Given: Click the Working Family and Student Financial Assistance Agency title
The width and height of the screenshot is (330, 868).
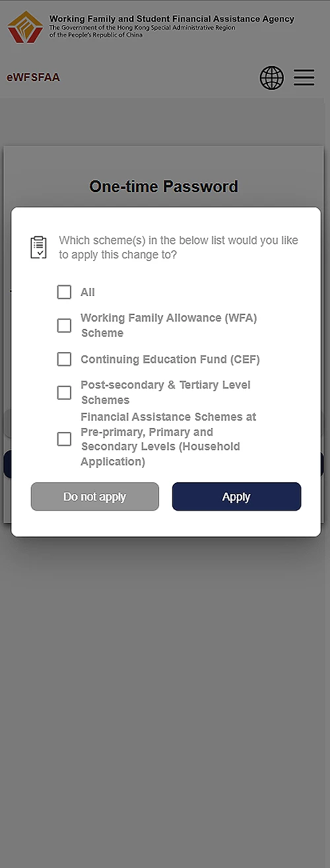Looking at the screenshot, I should pos(172,19).
